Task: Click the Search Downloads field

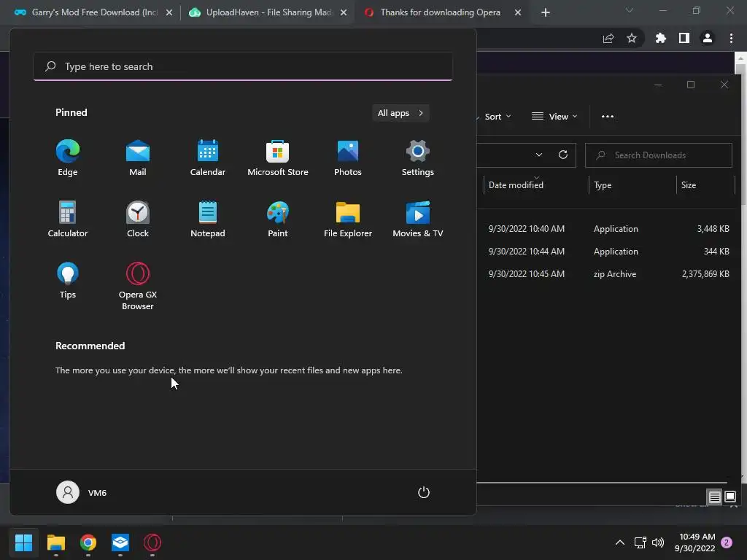Action: [x=659, y=155]
